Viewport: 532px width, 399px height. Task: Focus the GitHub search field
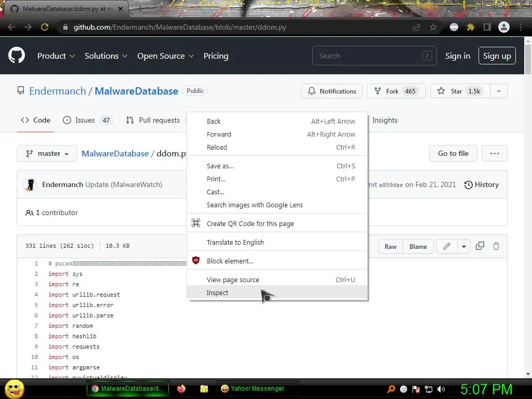pyautogui.click(x=374, y=56)
